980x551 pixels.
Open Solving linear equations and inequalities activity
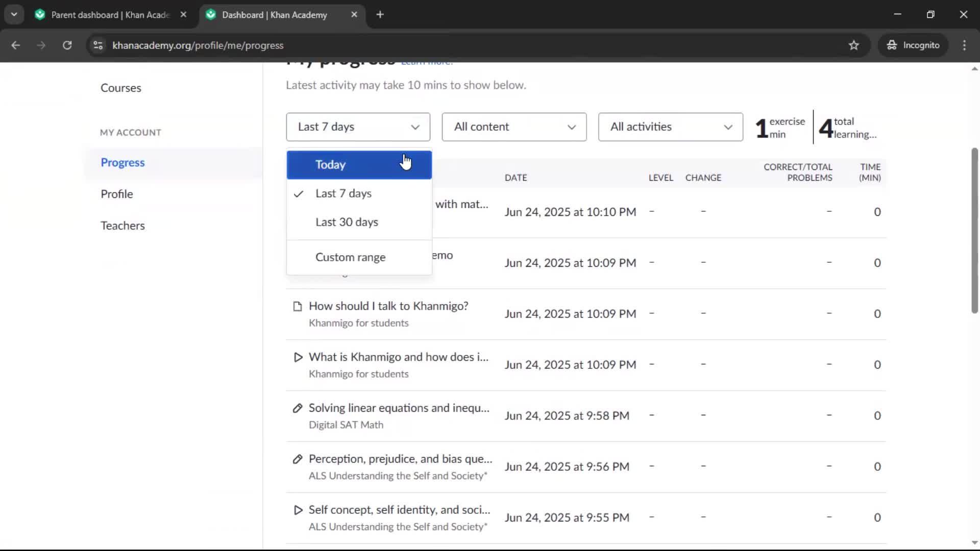399,408
